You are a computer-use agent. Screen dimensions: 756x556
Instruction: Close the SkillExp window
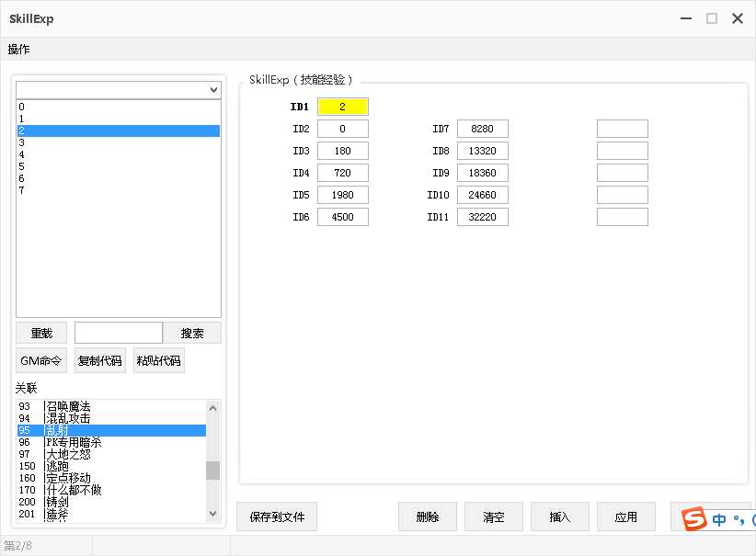pos(738,18)
